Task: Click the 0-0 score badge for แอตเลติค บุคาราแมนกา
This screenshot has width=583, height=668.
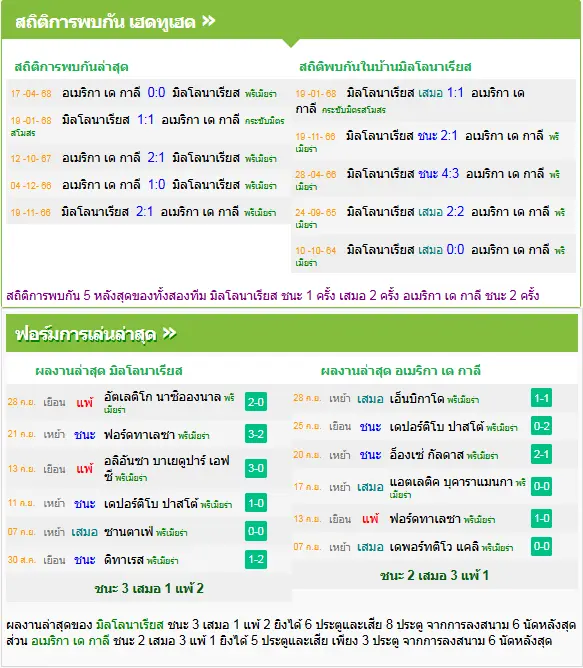Action: [541, 486]
